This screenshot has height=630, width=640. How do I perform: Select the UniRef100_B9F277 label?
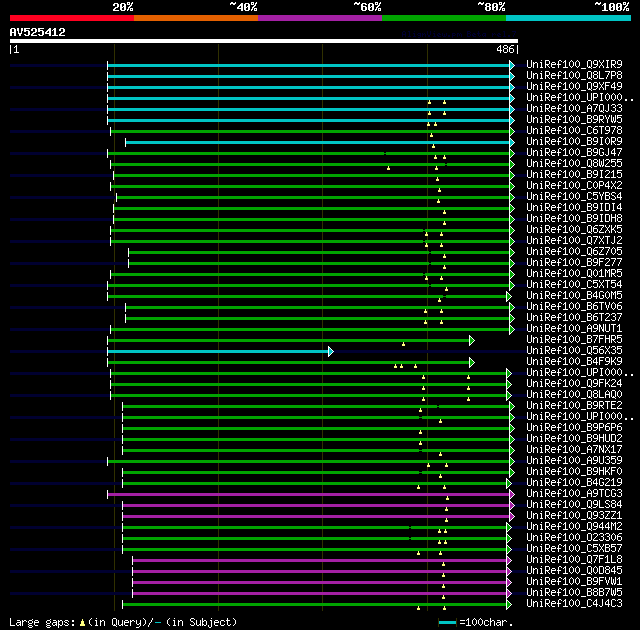click(x=574, y=263)
